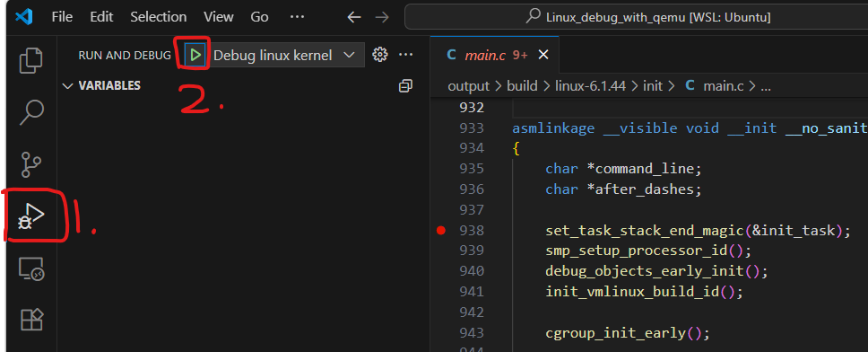
Task: Go forward with the right arrow
Action: (x=382, y=17)
